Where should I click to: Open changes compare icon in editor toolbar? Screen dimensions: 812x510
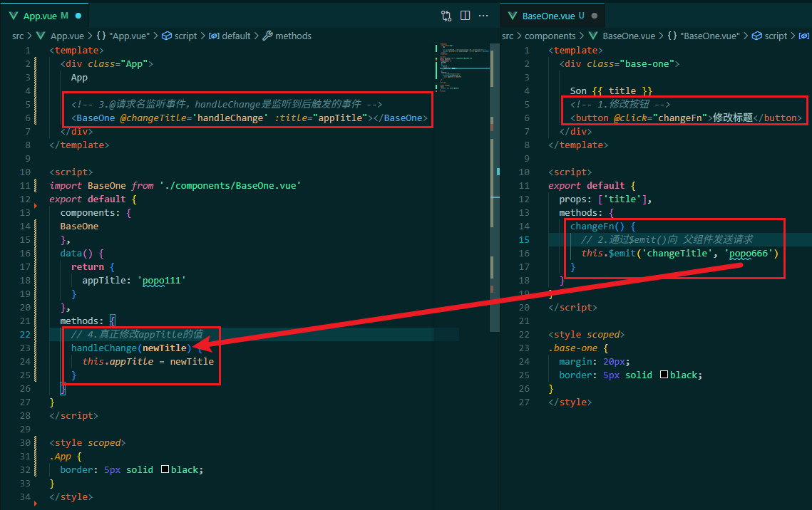click(446, 16)
